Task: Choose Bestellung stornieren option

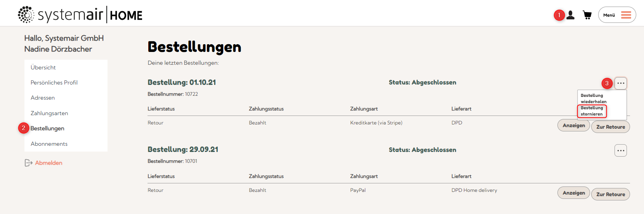Action: [x=592, y=111]
